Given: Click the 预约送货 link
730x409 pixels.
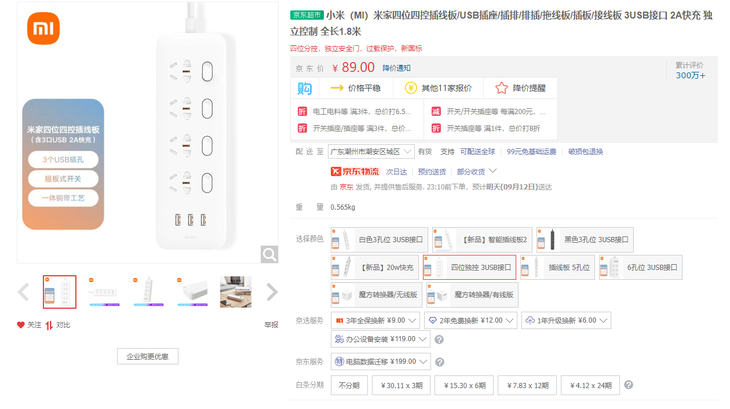Looking at the screenshot, I should point(432,172).
